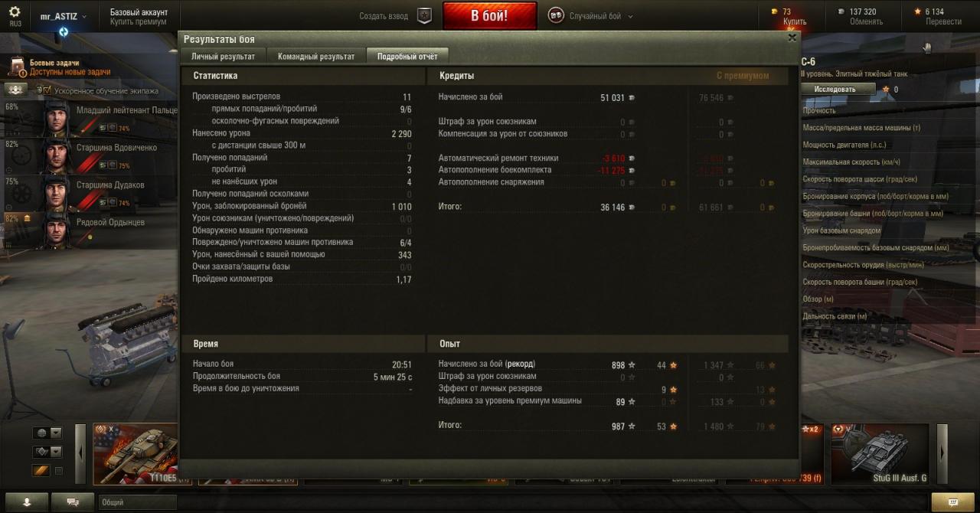Open the Боевые задачи missions icon
The image size is (980, 513).
[17, 67]
